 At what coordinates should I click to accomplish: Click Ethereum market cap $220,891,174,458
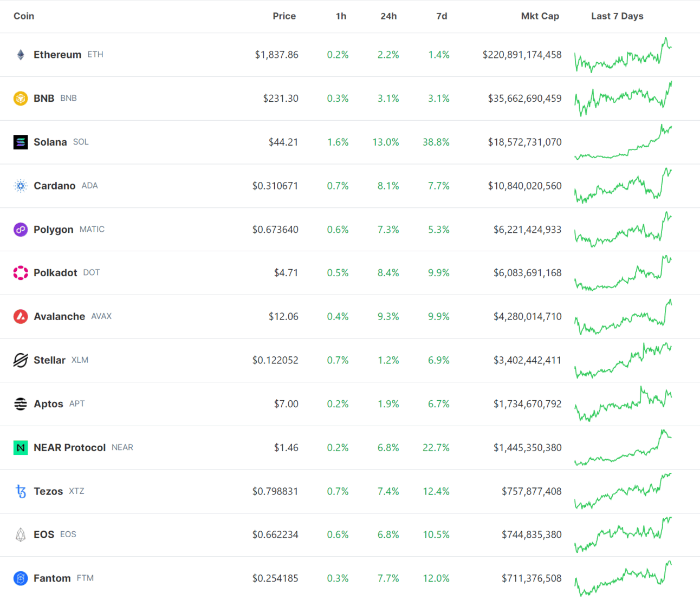[522, 55]
